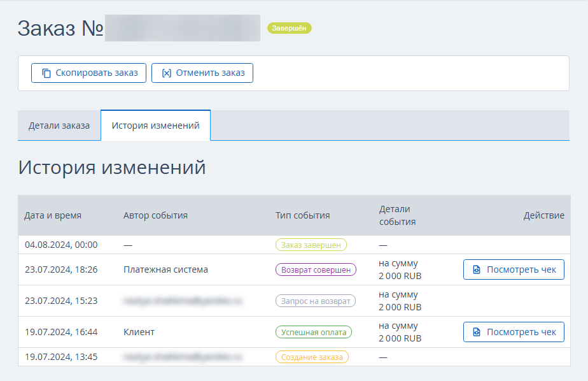Click the Заказ завершен event tag
Image resolution: width=588 pixels, height=381 pixels.
(311, 245)
